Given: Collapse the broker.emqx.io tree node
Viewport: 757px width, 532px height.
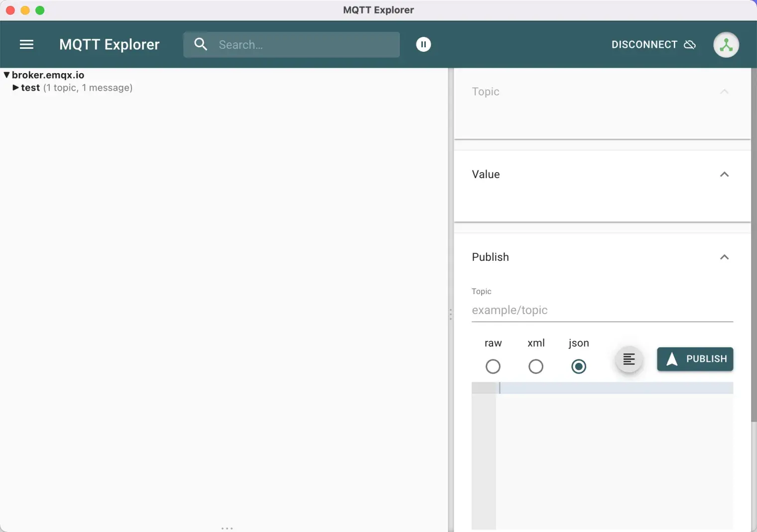Looking at the screenshot, I should pyautogui.click(x=6, y=75).
